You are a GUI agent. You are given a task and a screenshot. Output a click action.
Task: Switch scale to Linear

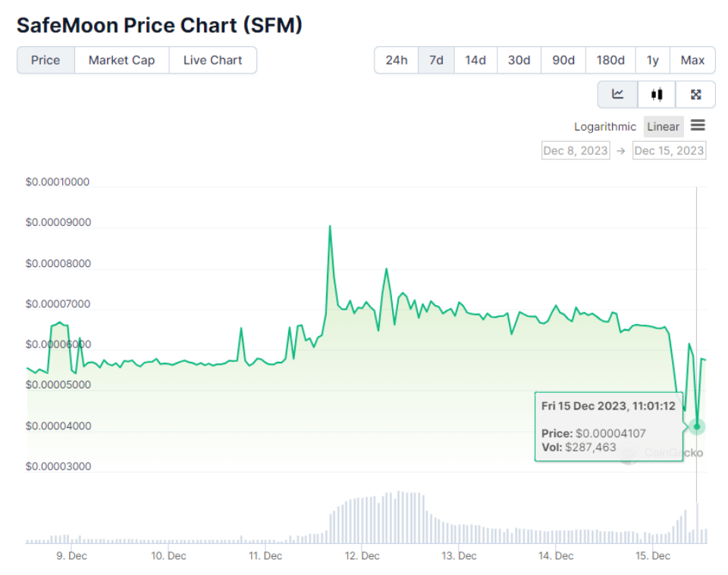663,127
